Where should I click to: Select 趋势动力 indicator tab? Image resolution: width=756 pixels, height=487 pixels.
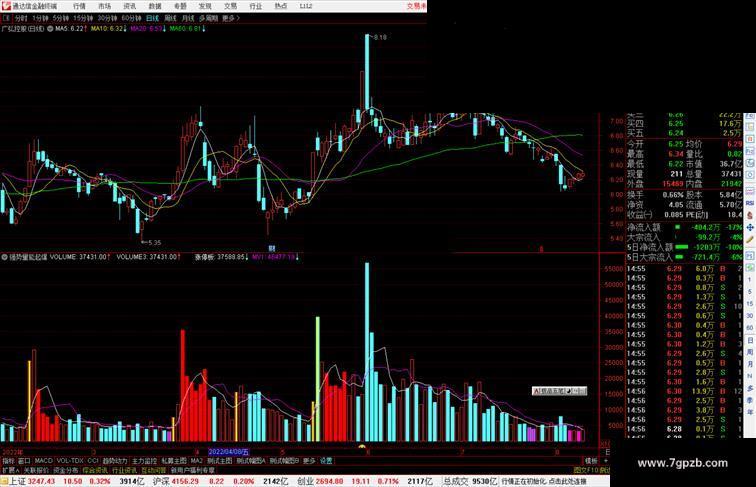point(115,461)
